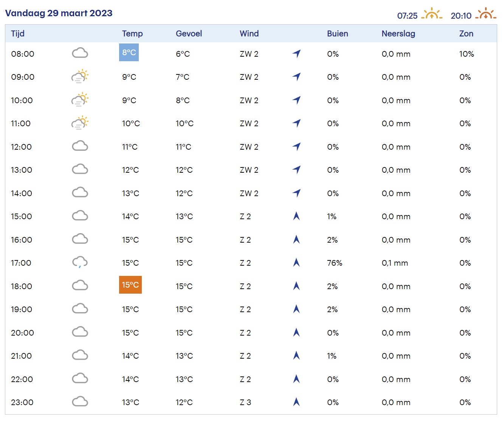Click the Gevoel column header

(189, 34)
